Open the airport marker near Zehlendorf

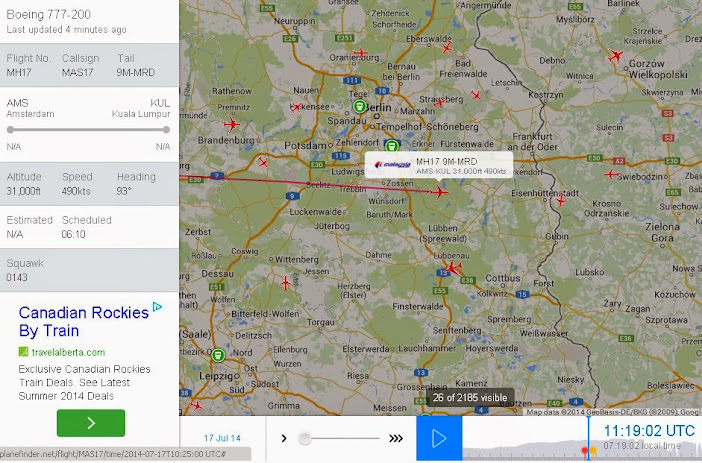coord(392,146)
